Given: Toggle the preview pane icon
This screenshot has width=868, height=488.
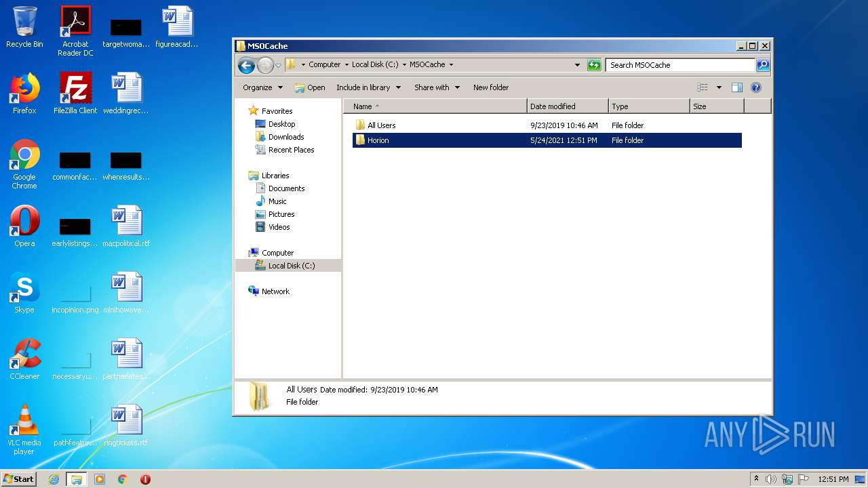Looking at the screenshot, I should click(737, 87).
